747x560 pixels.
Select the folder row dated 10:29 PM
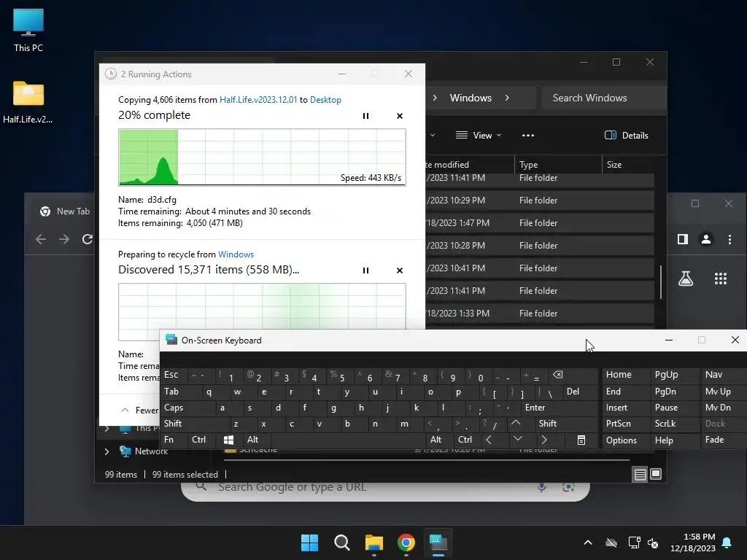(539, 201)
